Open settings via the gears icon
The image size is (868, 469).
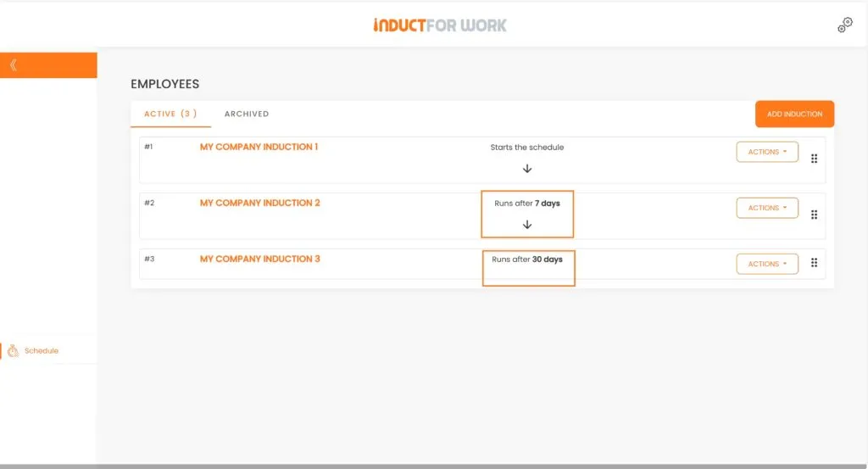844,25
